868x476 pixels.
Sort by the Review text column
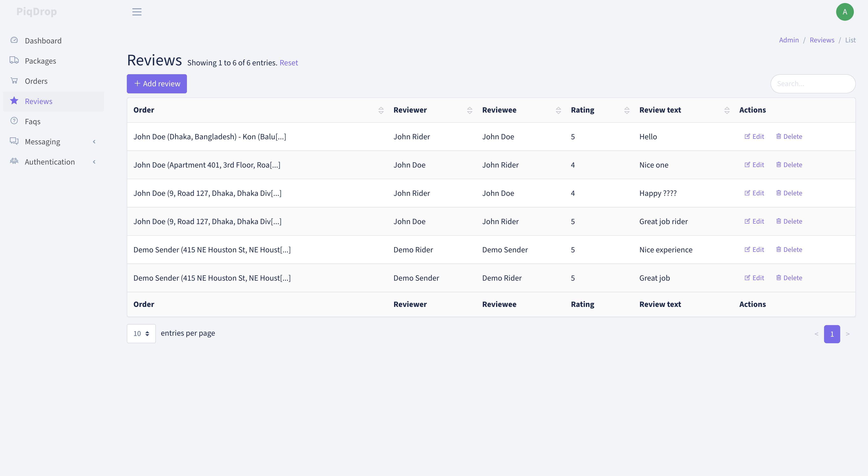click(727, 110)
